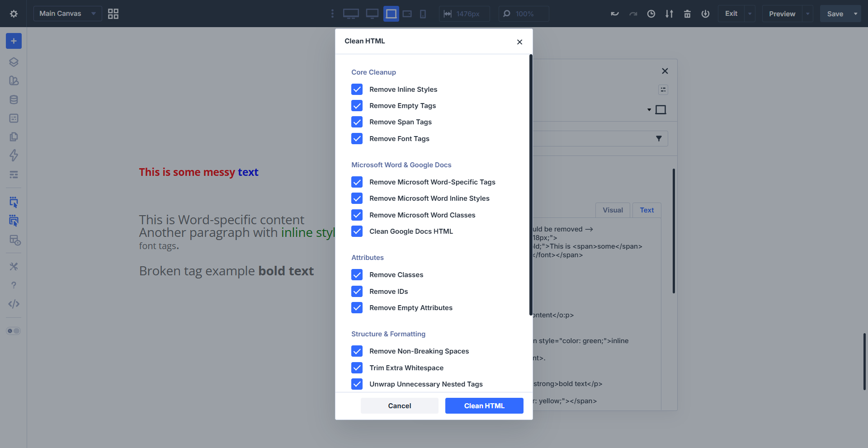The image size is (868, 448).
Task: Toggle Remove Microsoft Word Inline Styles checkbox
Action: coord(357,198)
